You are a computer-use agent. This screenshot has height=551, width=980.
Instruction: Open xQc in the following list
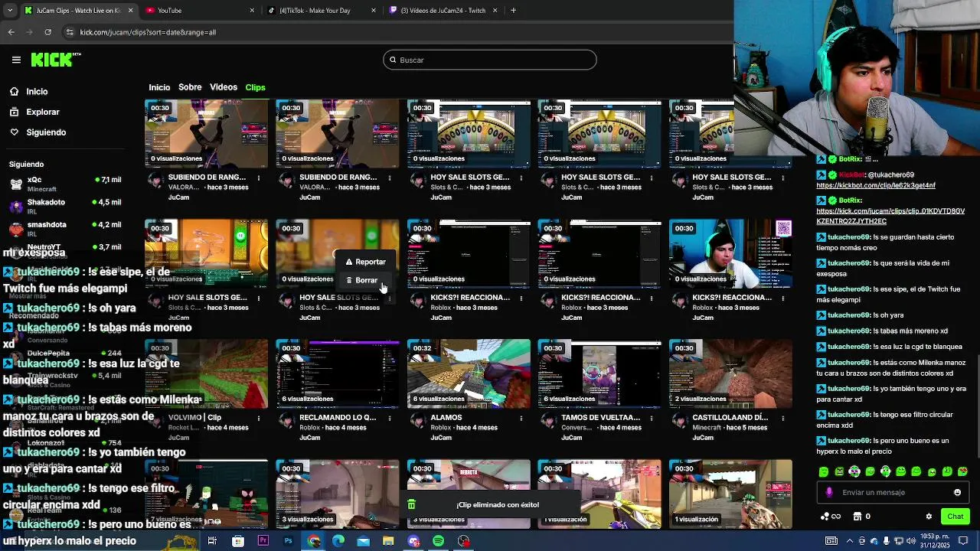click(65, 184)
